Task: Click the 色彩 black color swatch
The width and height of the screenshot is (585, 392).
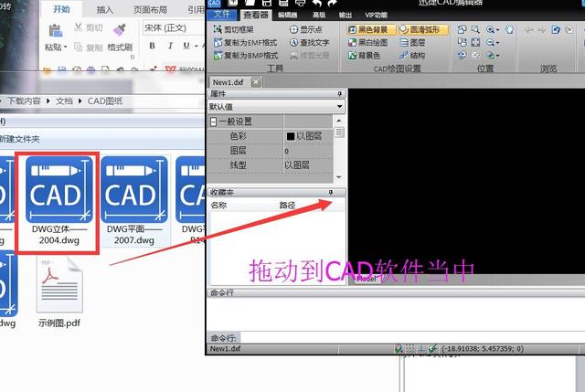Action: 291,136
